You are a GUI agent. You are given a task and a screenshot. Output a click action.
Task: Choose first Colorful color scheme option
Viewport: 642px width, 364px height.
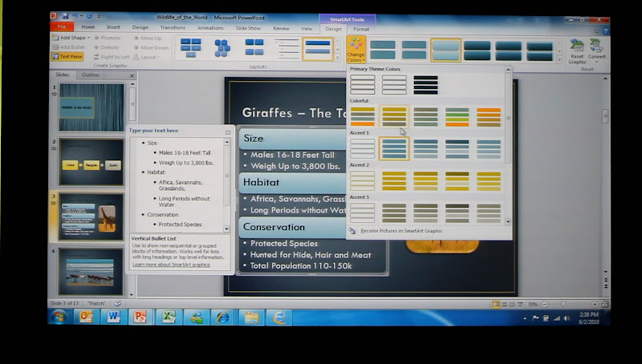point(363,116)
